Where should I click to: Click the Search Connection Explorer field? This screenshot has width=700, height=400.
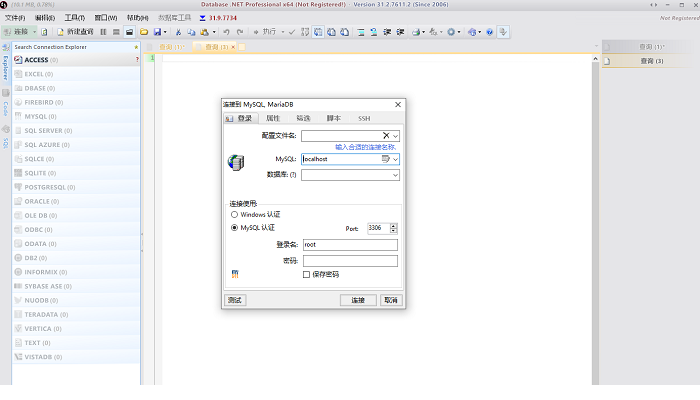73,47
